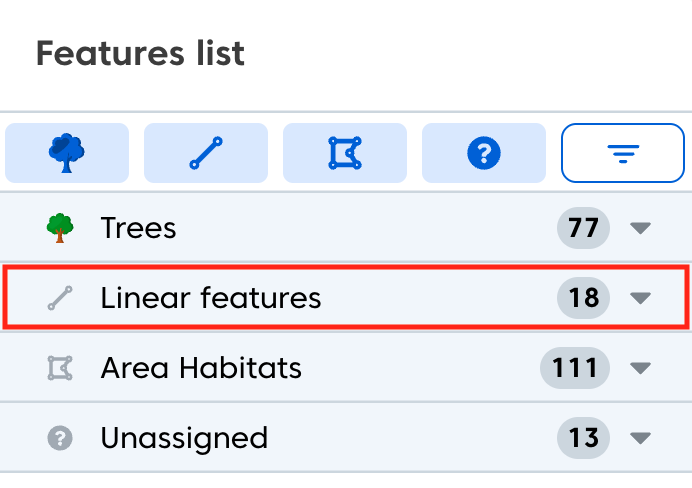Toggle the Linear features line filter button
The height and width of the screenshot is (488, 692).
coord(206,153)
